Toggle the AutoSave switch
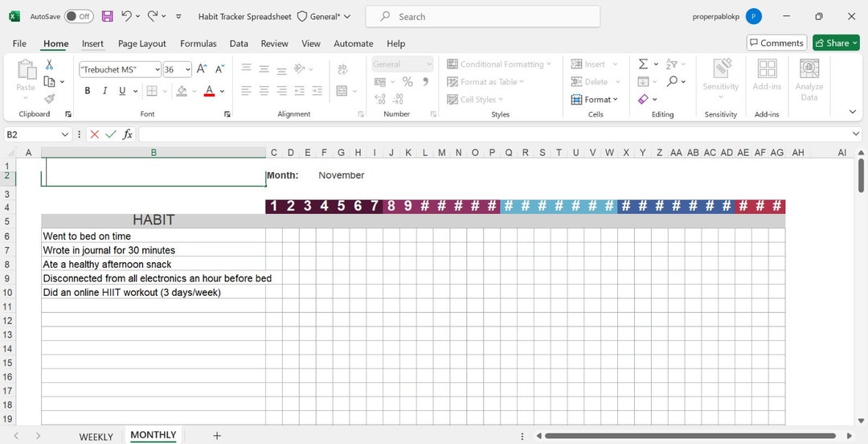The width and height of the screenshot is (868, 444). tap(79, 17)
